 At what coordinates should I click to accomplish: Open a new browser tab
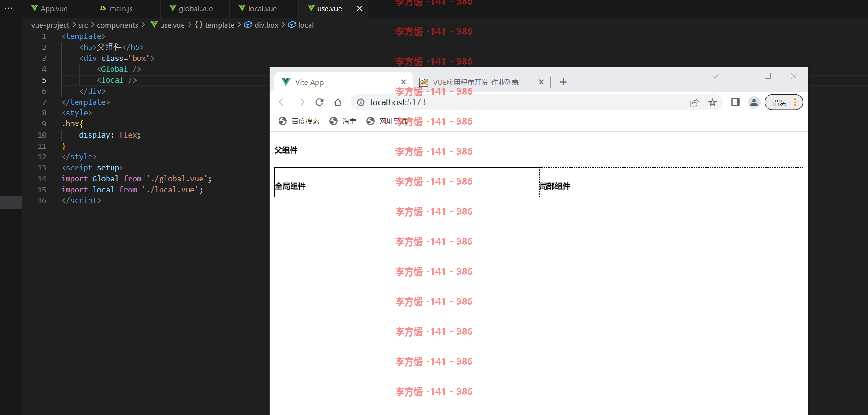point(563,82)
